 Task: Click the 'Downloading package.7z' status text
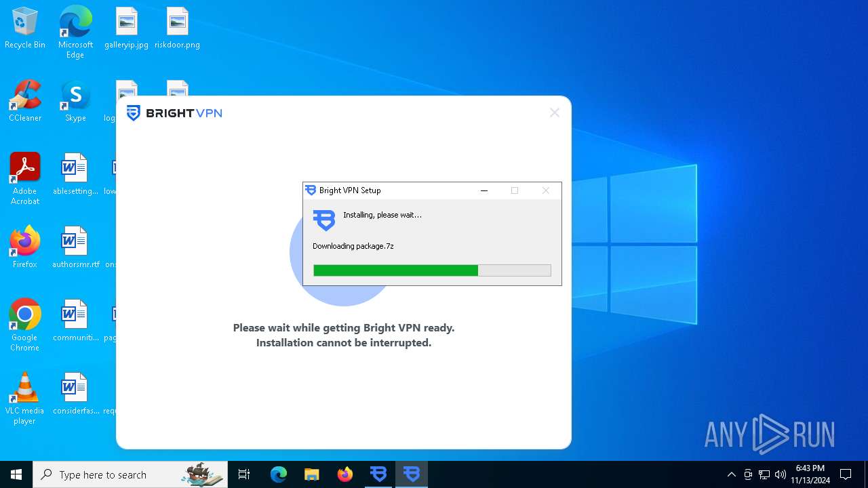[x=353, y=246]
